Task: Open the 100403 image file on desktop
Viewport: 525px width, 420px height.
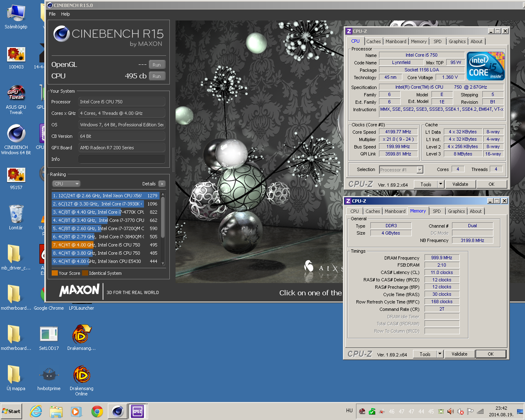Action: pos(16,58)
